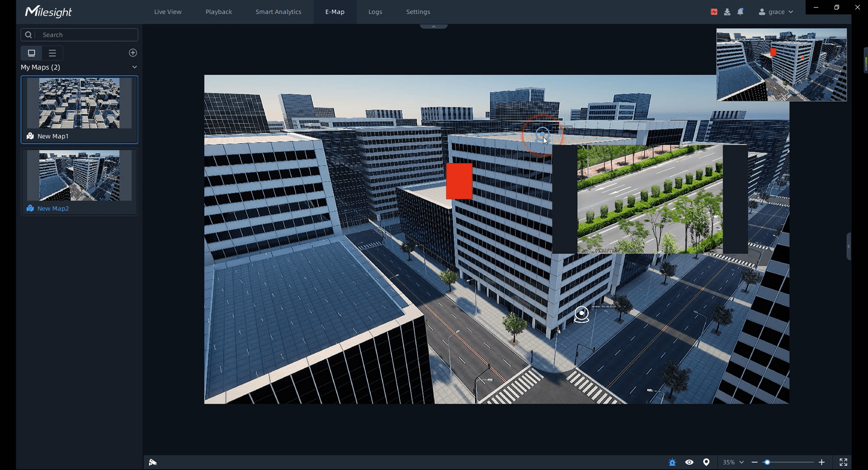Collapse the My Maps section
Viewport: 868px width, 470px height.
tap(134, 67)
